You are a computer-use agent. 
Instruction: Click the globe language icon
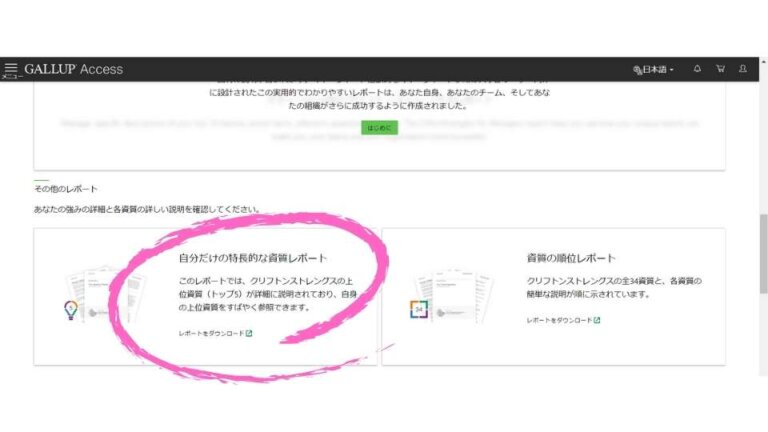pyautogui.click(x=637, y=70)
